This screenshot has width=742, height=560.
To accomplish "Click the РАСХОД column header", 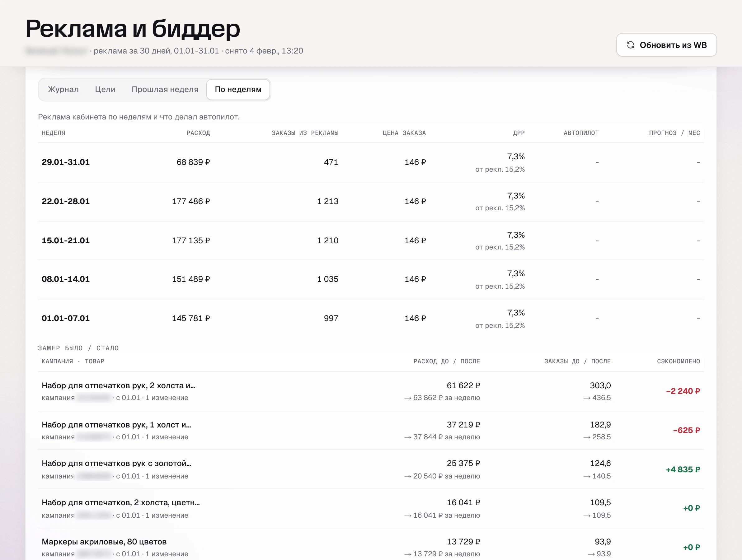I will point(198,133).
